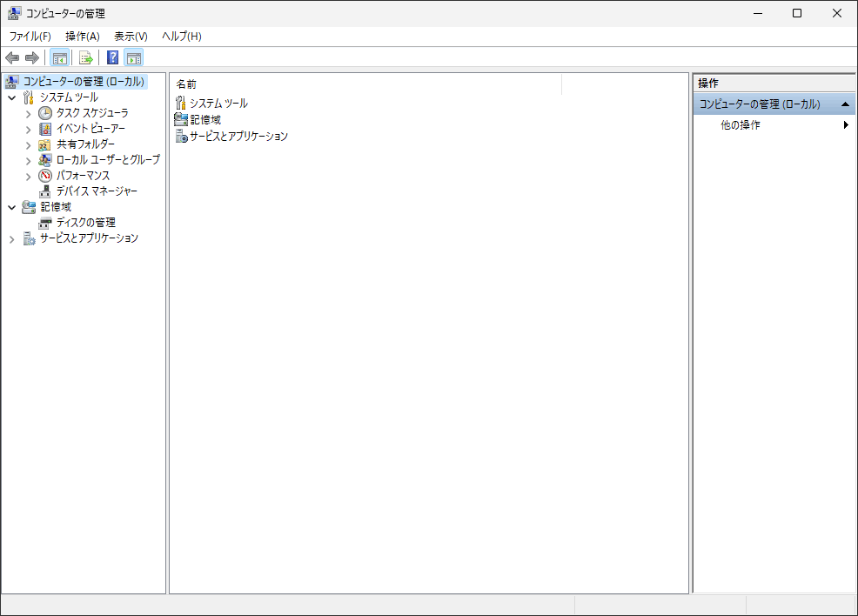Select サービスとアプリケーション text in the center list
This screenshot has width=858, height=616.
[x=238, y=137]
